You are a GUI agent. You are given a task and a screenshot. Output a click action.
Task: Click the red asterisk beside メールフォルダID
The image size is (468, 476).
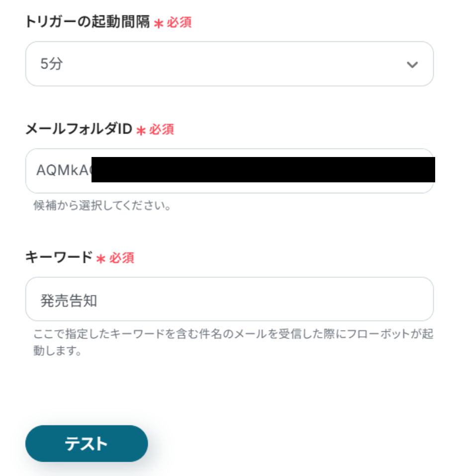tap(141, 131)
